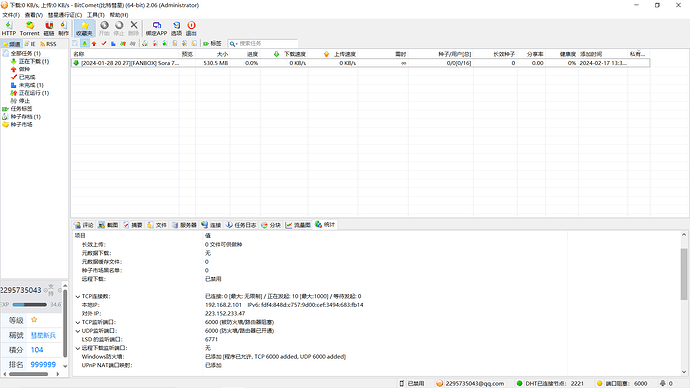Switch to the 文件 detail tab

pyautogui.click(x=157, y=225)
